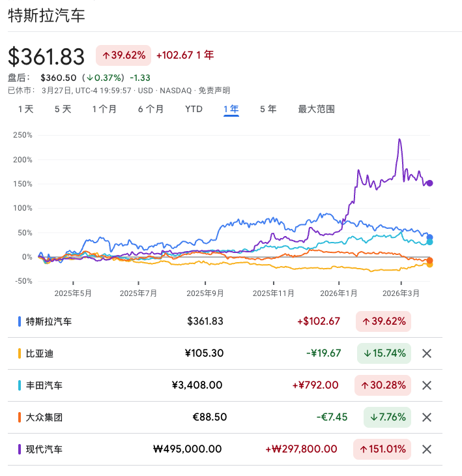Click the large $361.83 price
Image resolution: width=462 pixels, height=476 pixels.
point(46,57)
